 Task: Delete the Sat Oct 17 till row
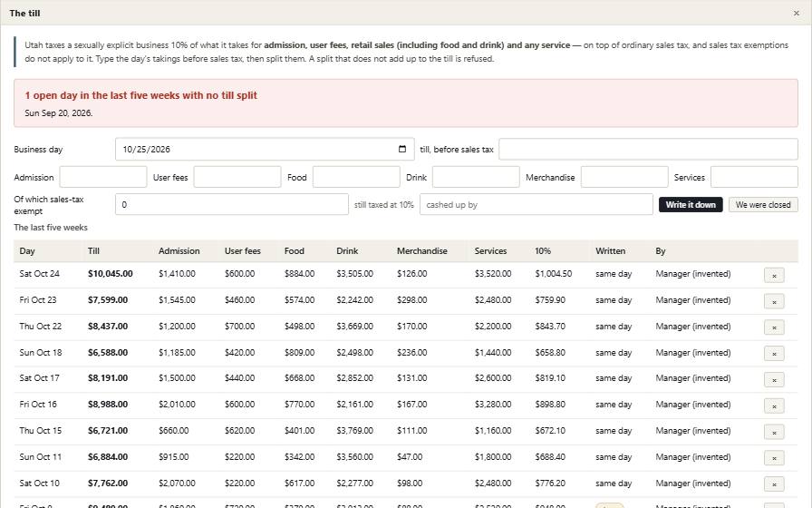[774, 379]
